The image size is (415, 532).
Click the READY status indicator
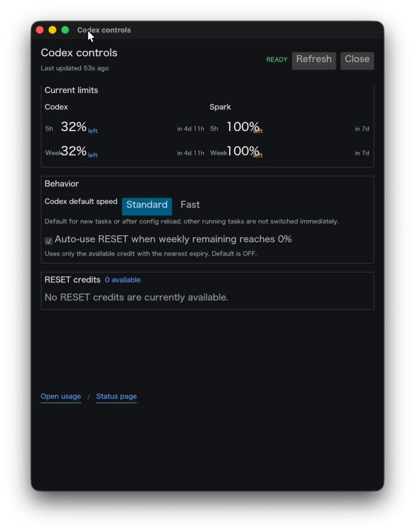tap(277, 60)
